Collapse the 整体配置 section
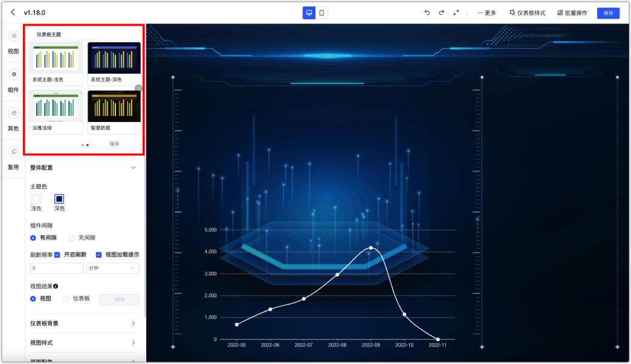The height and width of the screenshot is (364, 631). [x=133, y=168]
